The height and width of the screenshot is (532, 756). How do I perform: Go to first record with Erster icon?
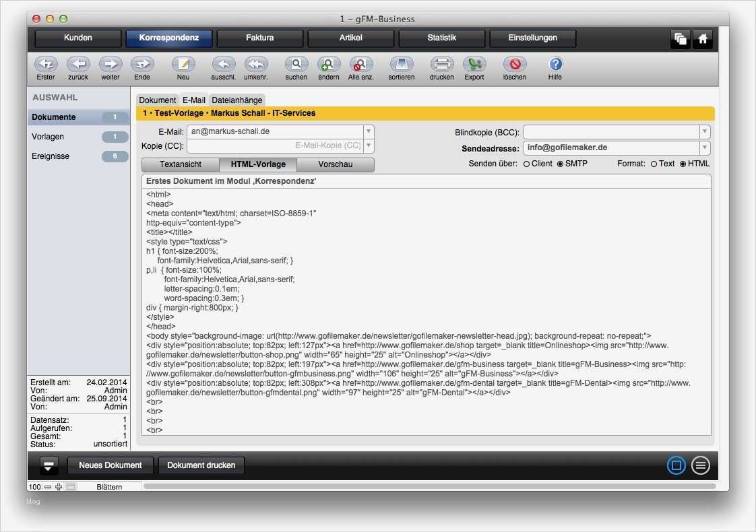click(46, 64)
